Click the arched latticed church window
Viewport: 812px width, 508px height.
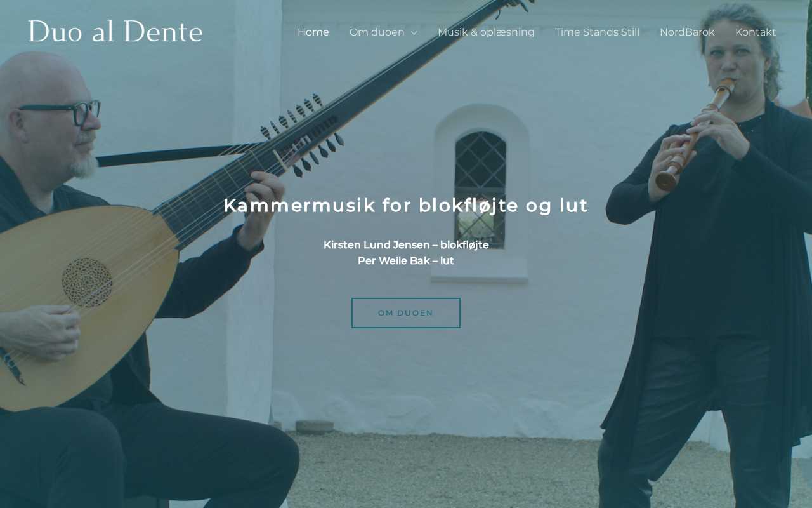(x=480, y=189)
